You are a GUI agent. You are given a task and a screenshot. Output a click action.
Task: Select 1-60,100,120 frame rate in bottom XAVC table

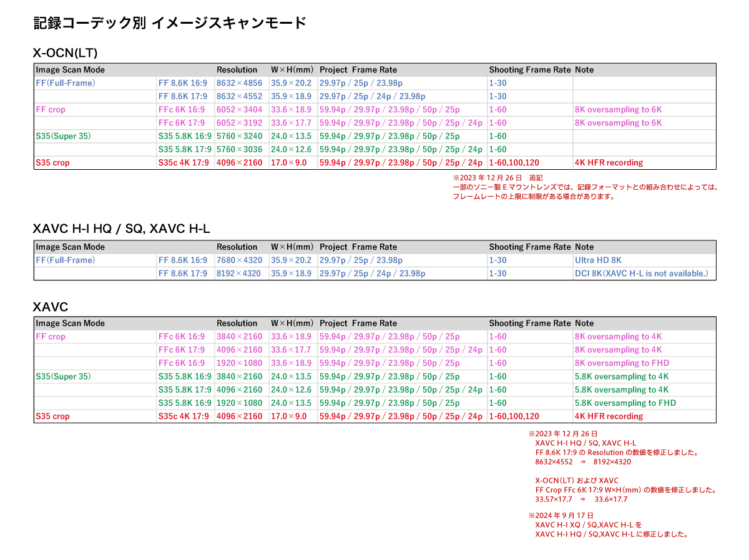(514, 416)
